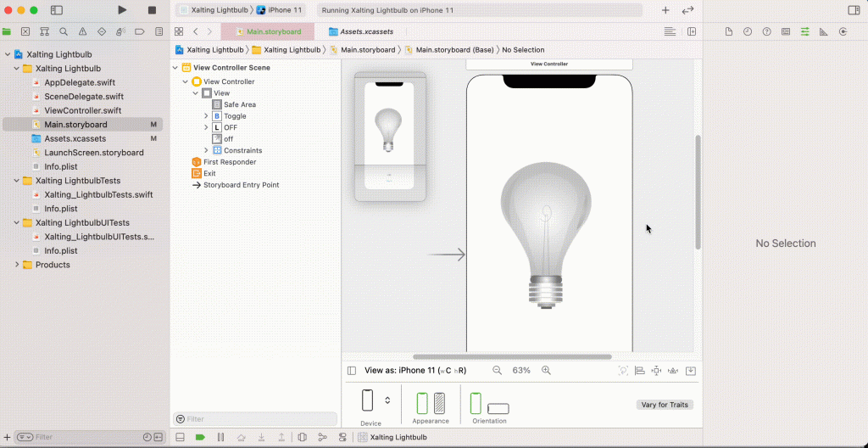Open the library with the plus icon
Viewport: 868px width, 448px height.
665,10
